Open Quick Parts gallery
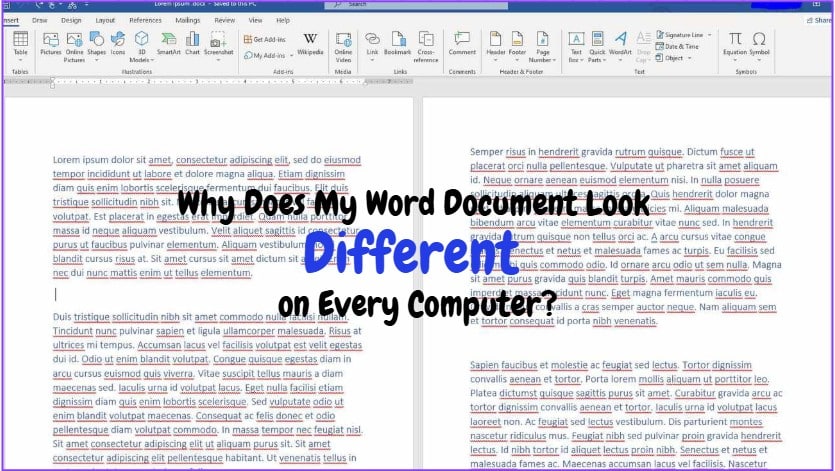This screenshot has width=835, height=471. (597, 46)
